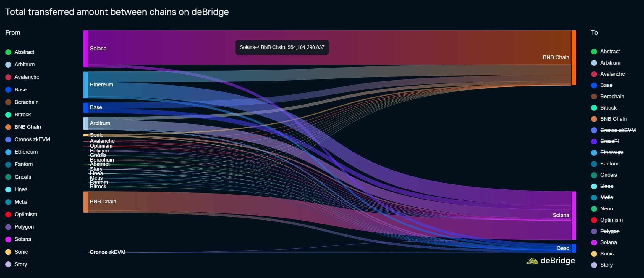Enable Neon in the To legend
This screenshot has height=278, width=644.
(x=602, y=209)
